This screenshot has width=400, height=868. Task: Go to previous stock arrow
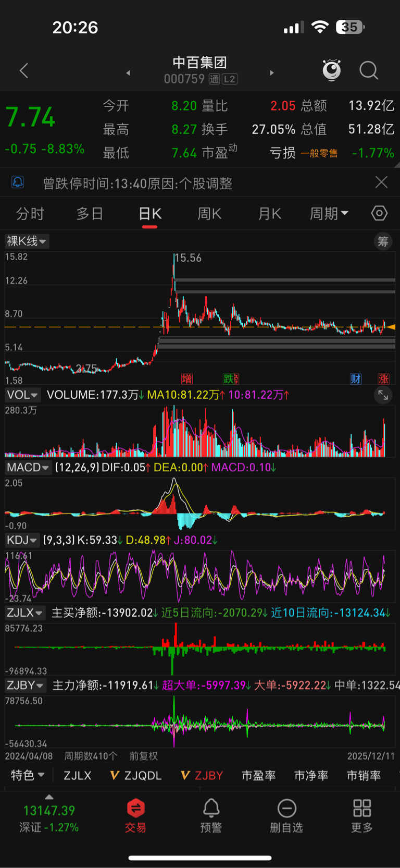point(128,73)
